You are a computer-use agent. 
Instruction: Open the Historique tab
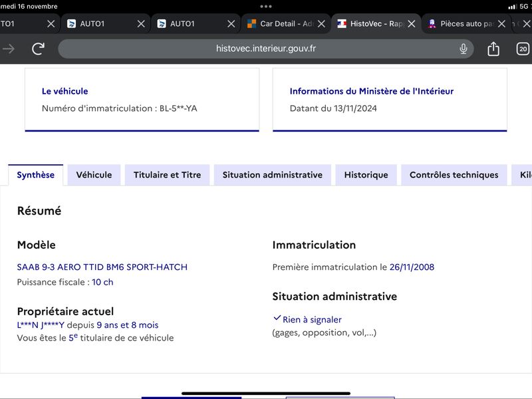point(366,175)
